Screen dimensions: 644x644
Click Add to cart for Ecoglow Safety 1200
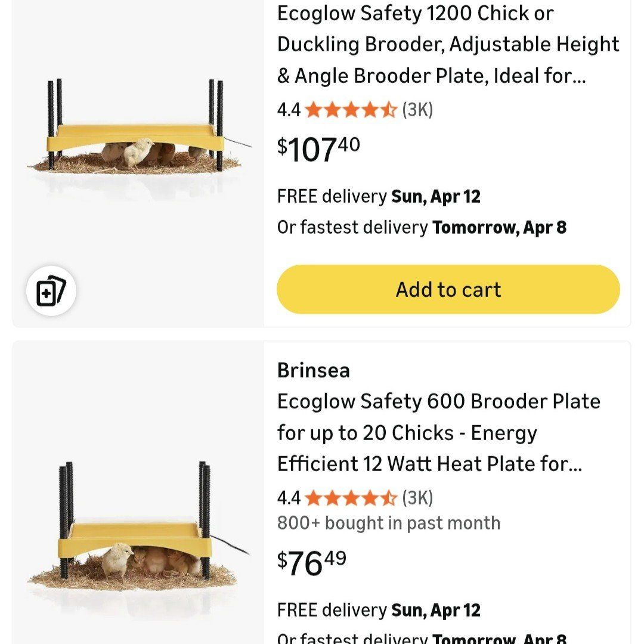click(x=447, y=289)
